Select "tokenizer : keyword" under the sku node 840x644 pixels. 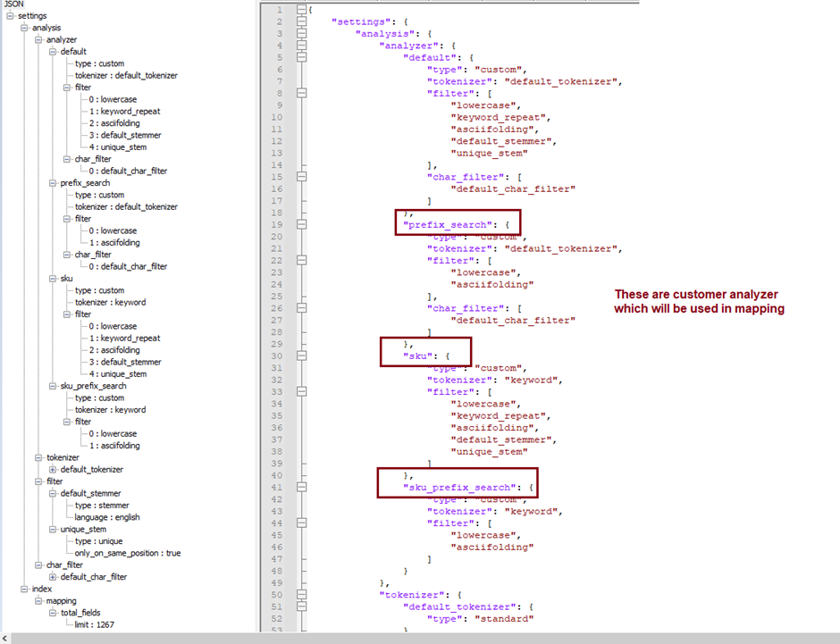pos(110,302)
